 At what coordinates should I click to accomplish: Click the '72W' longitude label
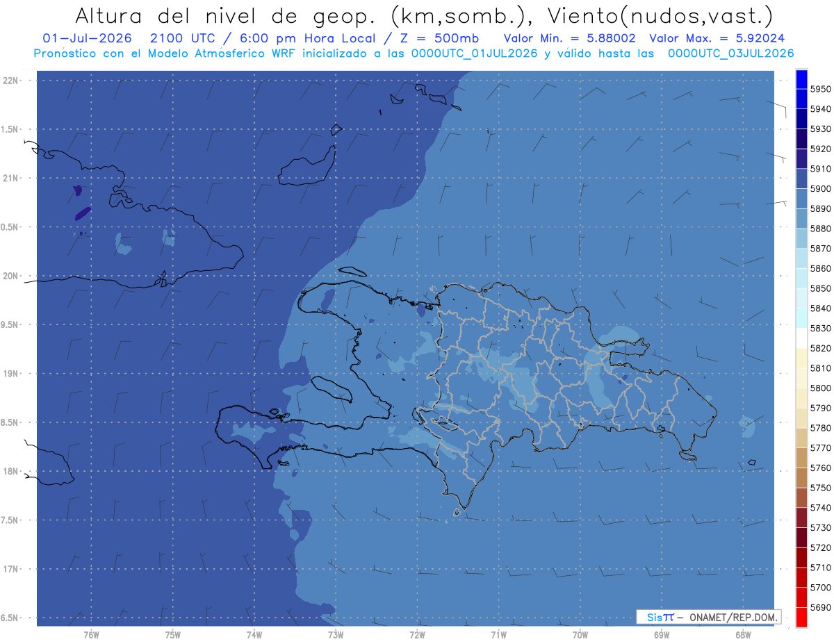(x=417, y=634)
